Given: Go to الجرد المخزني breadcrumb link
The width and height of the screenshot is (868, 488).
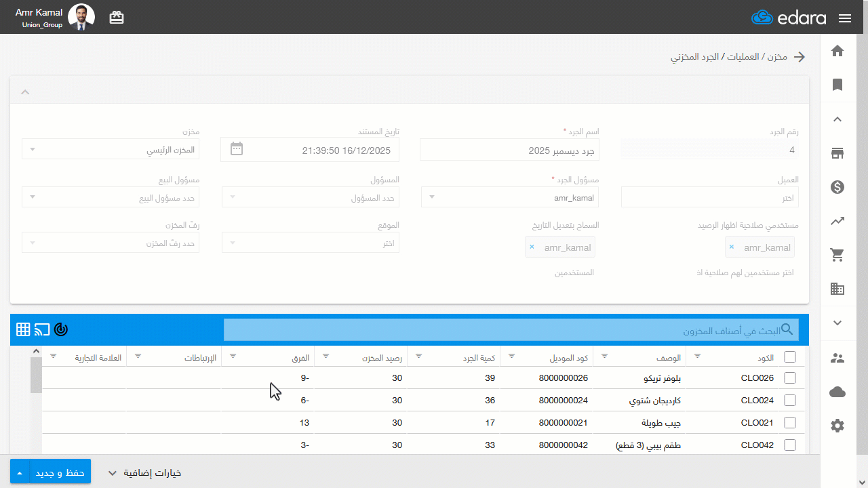Looking at the screenshot, I should (x=696, y=57).
